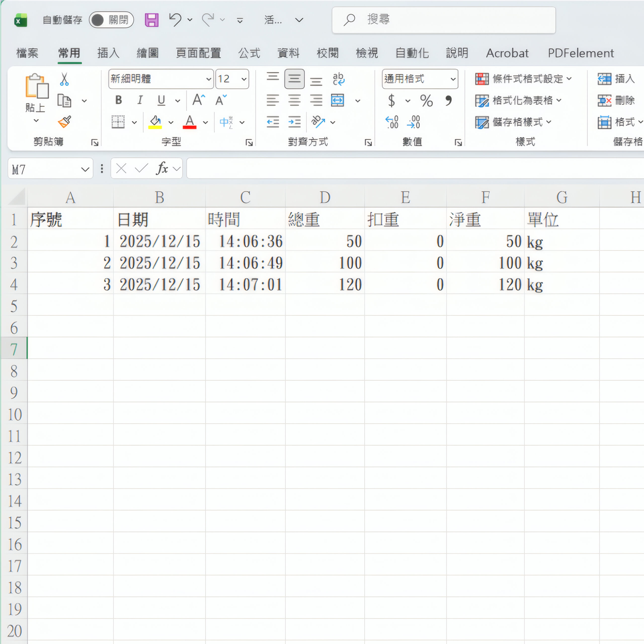Click the Merge and Center cells icon

pyautogui.click(x=337, y=100)
